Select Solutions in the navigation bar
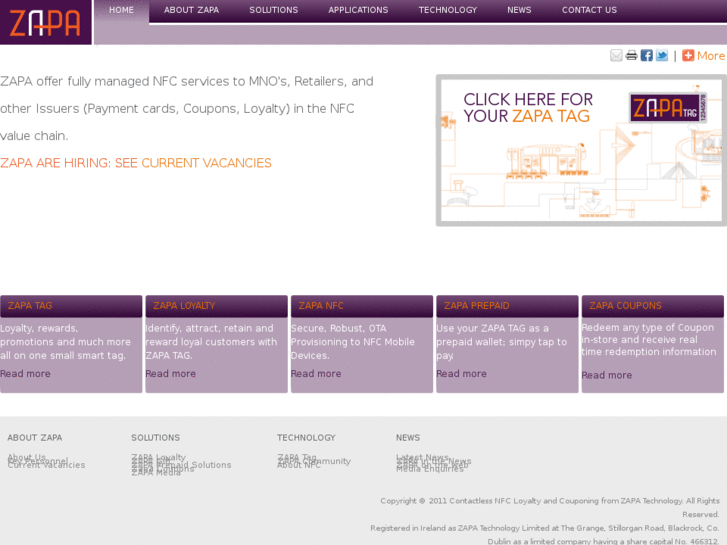This screenshot has width=727, height=545. (x=274, y=10)
